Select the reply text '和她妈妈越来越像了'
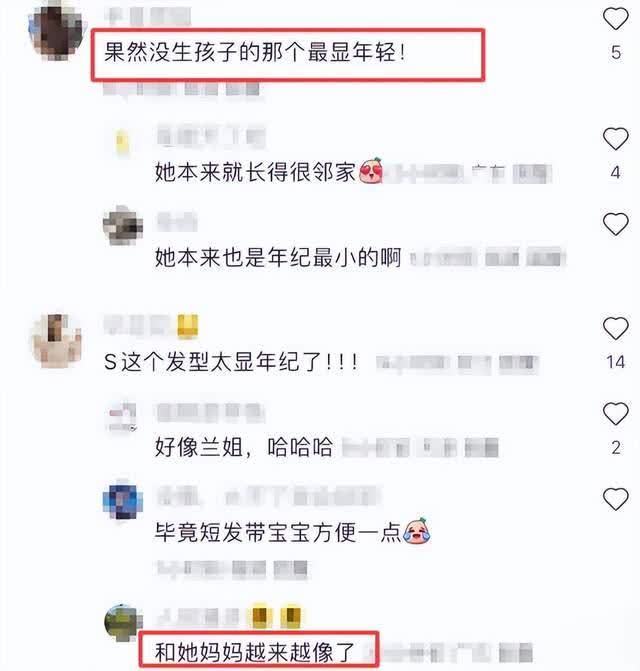Screen dimensions: 640x671 (x=255, y=652)
